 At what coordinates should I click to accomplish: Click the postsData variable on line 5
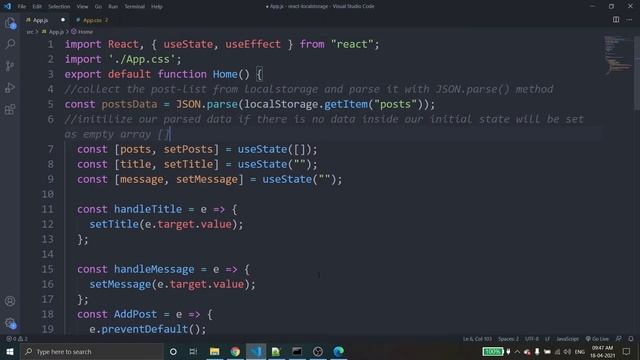pyautogui.click(x=129, y=104)
